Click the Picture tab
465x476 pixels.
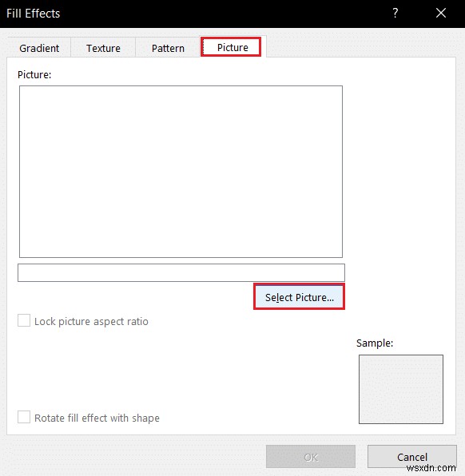pyautogui.click(x=232, y=47)
